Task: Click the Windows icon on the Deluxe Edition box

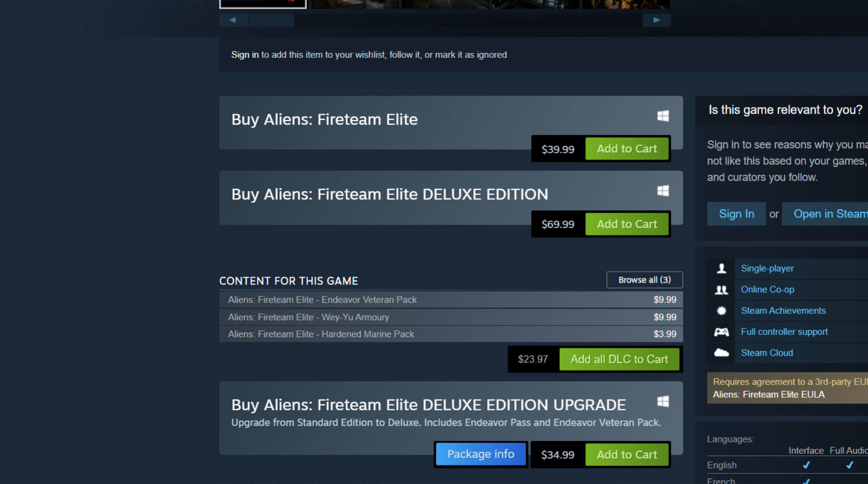Action: click(663, 191)
